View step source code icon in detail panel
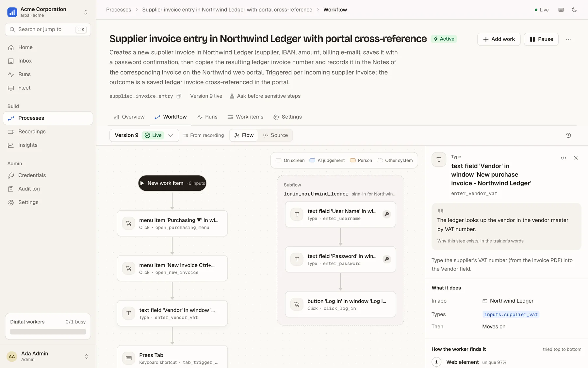The height and width of the screenshot is (368, 588). (x=563, y=158)
